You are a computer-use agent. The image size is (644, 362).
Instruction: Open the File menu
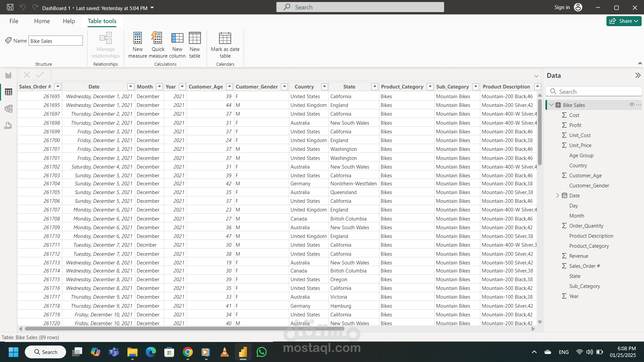pyautogui.click(x=14, y=21)
